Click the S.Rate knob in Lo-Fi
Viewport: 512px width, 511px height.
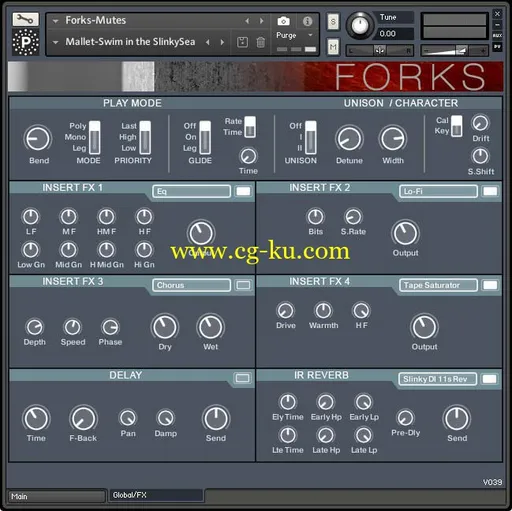click(x=353, y=217)
